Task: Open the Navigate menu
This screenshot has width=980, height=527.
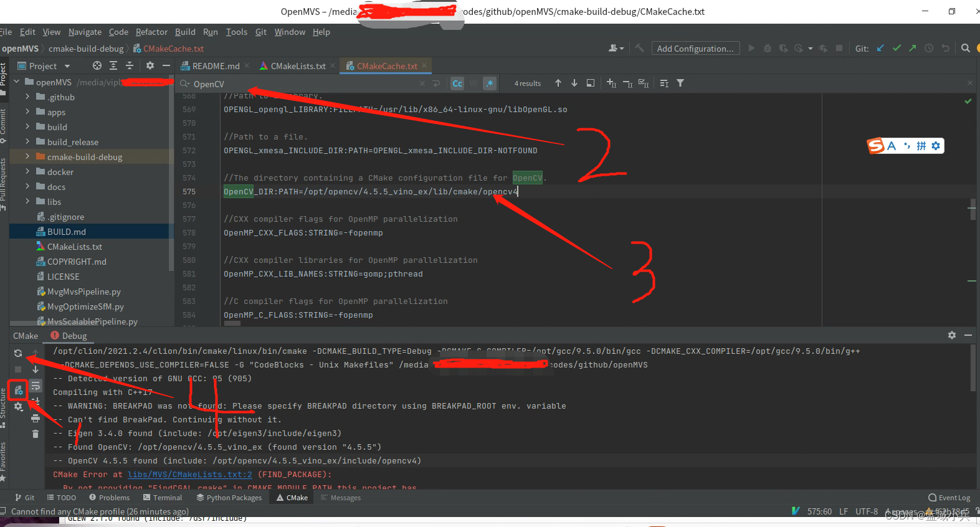Action: pos(85,32)
